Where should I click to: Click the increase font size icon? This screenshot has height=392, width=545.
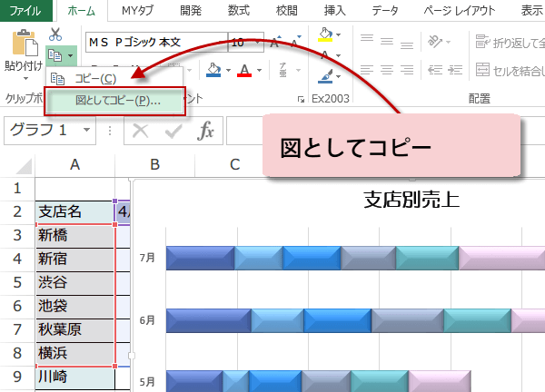coord(276,42)
